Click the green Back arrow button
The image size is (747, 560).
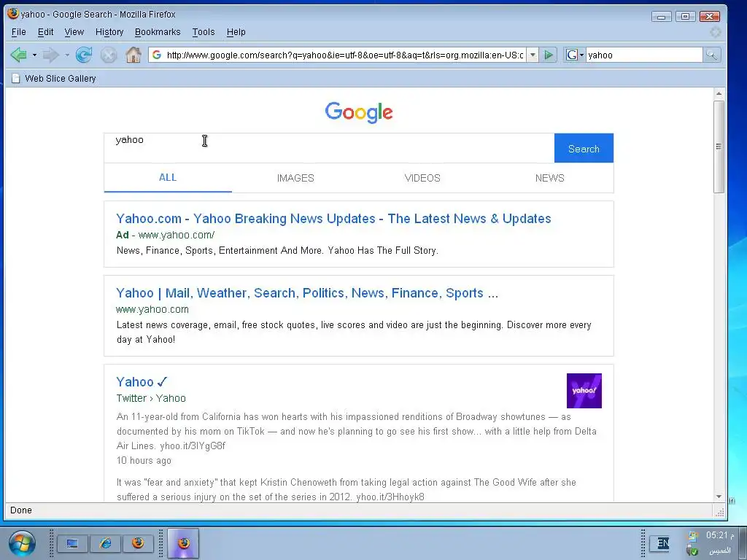click(x=18, y=55)
